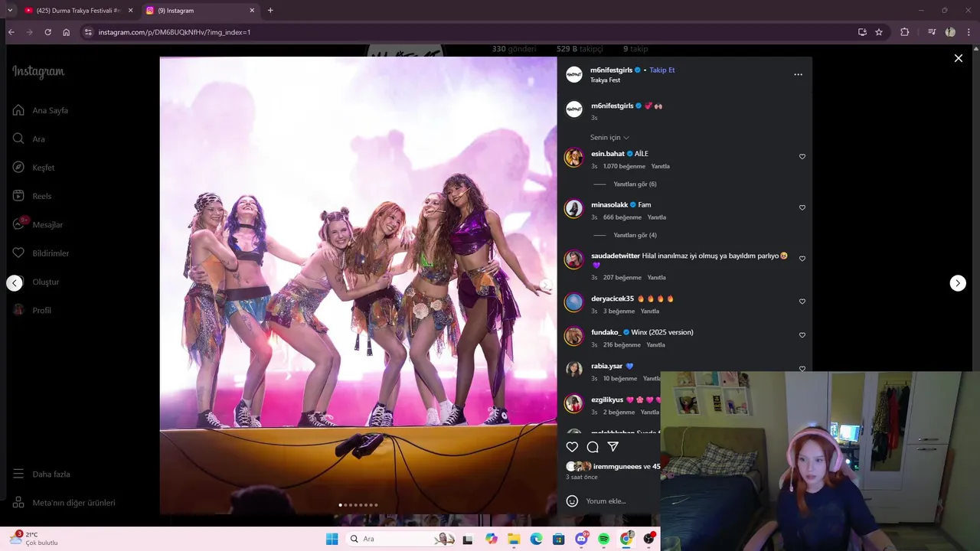Click the Instagram logo
This screenshot has width=980, height=551.
[x=38, y=72]
